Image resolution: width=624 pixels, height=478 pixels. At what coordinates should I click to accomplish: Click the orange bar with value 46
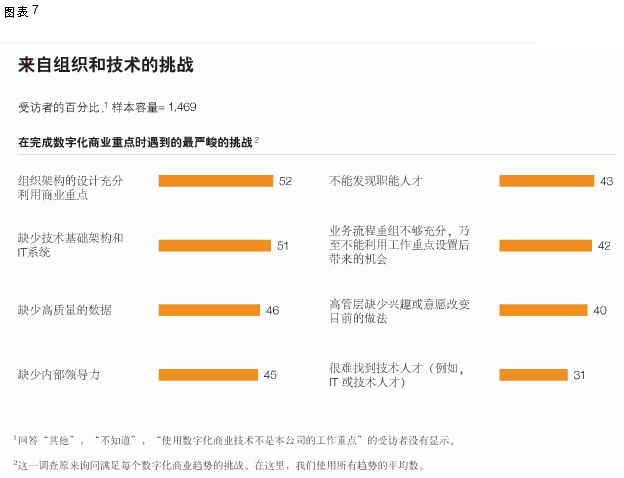[208, 310]
